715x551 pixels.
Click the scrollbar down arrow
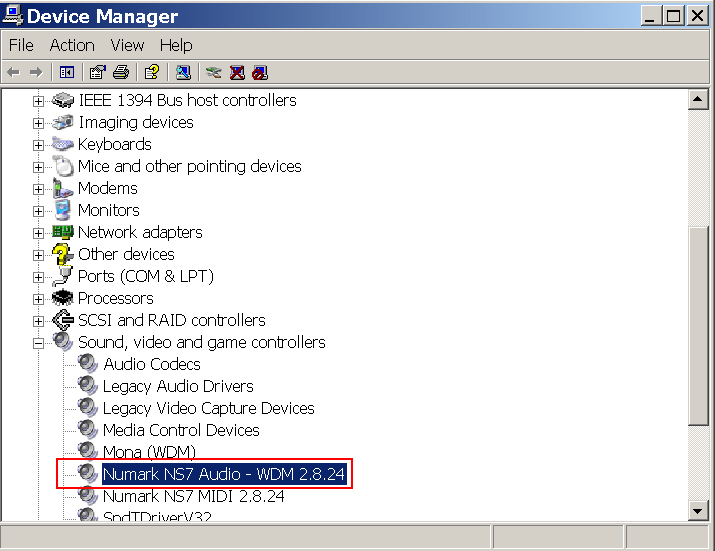point(699,512)
